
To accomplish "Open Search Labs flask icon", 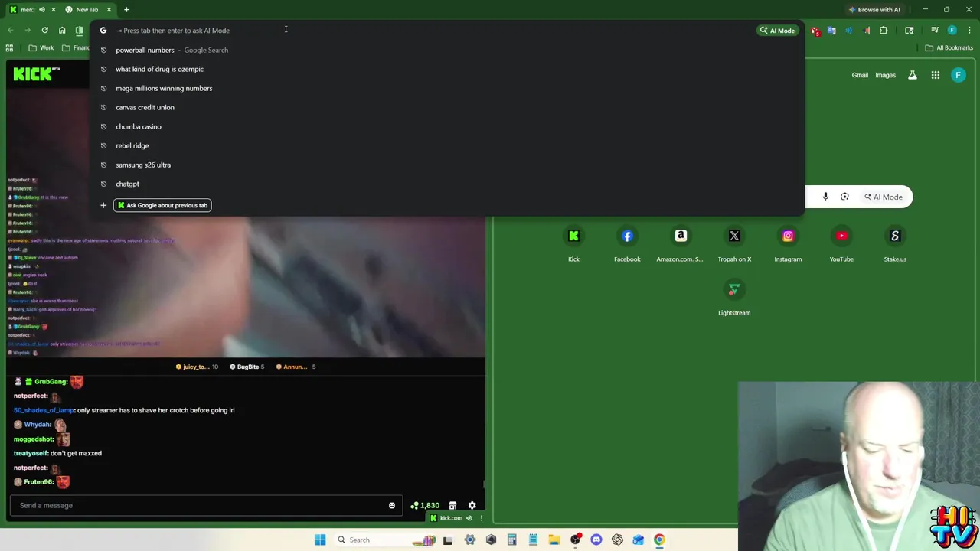I will [913, 75].
